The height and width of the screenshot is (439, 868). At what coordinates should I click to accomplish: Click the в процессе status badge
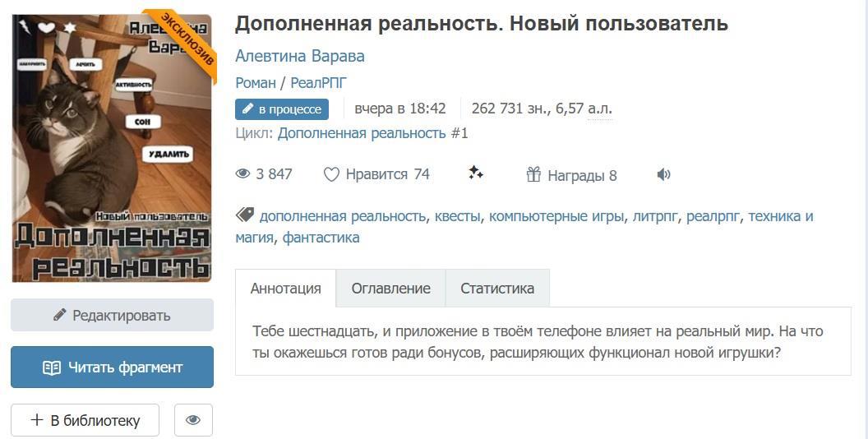pyautogui.click(x=282, y=109)
